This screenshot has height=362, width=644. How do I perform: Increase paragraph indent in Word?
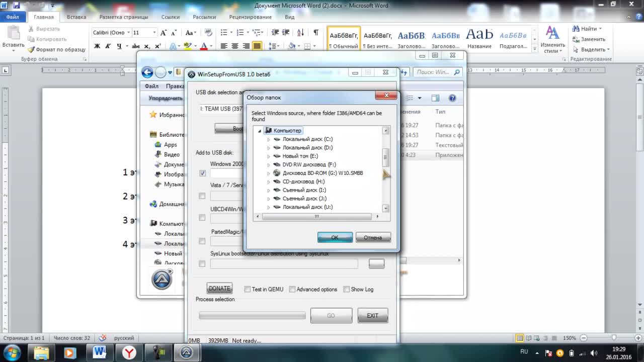tap(286, 33)
